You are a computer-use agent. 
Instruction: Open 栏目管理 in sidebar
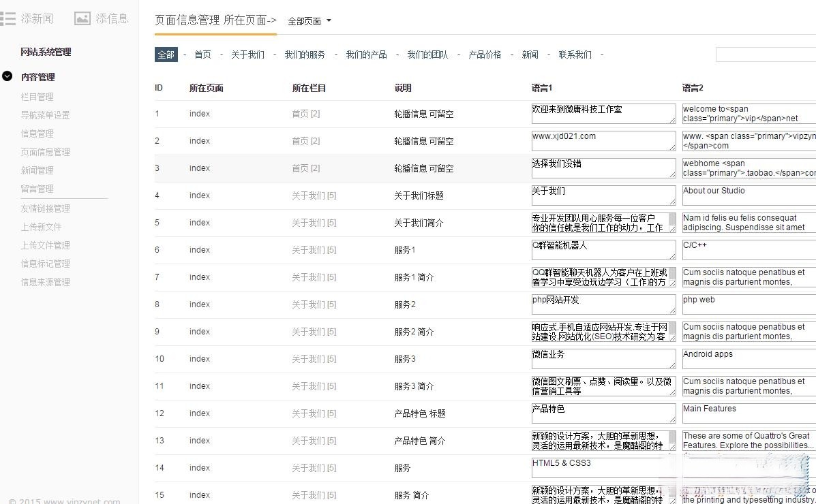click(37, 97)
